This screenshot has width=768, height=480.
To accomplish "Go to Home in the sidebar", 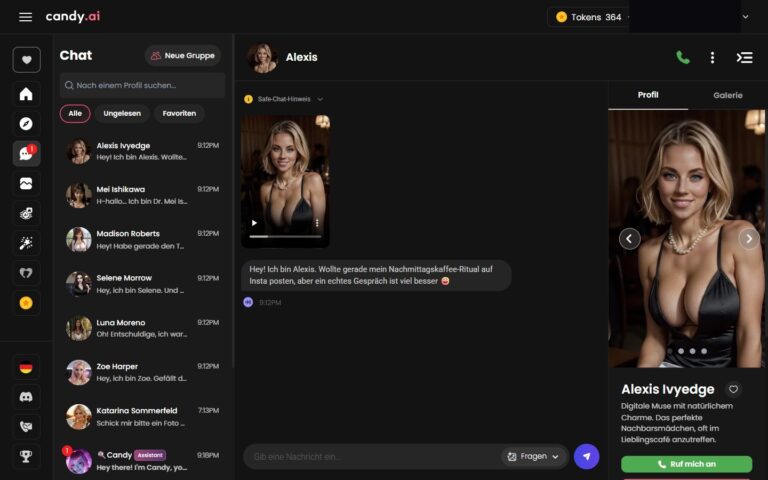I will pos(26,94).
